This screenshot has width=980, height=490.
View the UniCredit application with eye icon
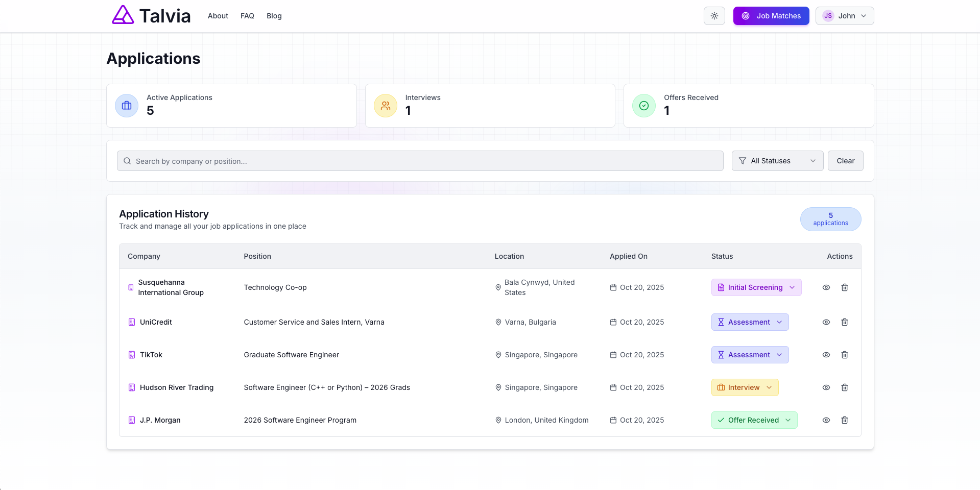tap(826, 322)
